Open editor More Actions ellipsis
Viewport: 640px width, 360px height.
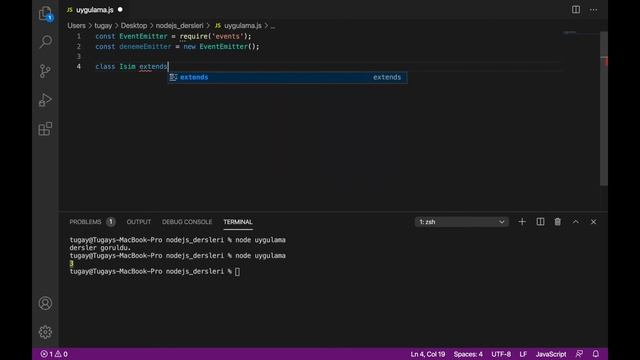tap(593, 9)
